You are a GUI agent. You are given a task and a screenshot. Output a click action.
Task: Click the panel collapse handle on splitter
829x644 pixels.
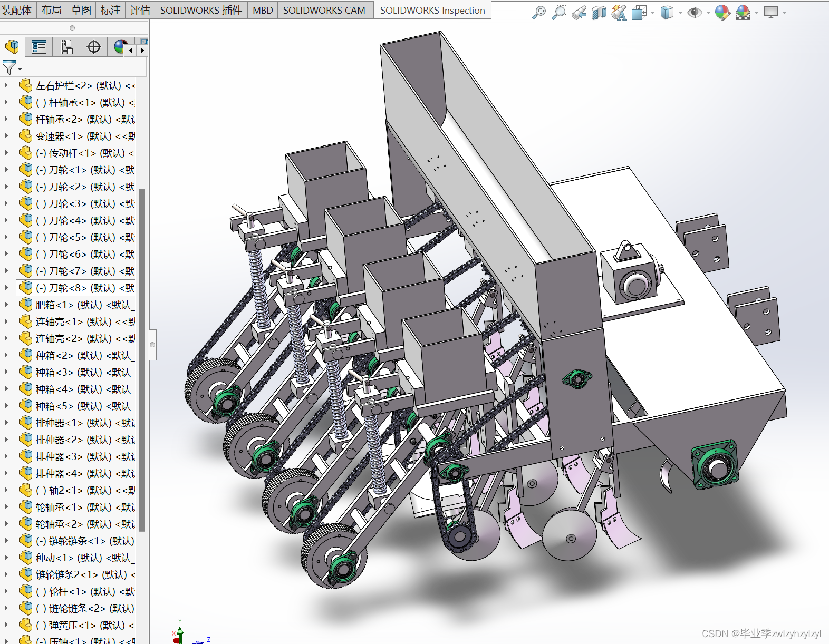click(152, 345)
